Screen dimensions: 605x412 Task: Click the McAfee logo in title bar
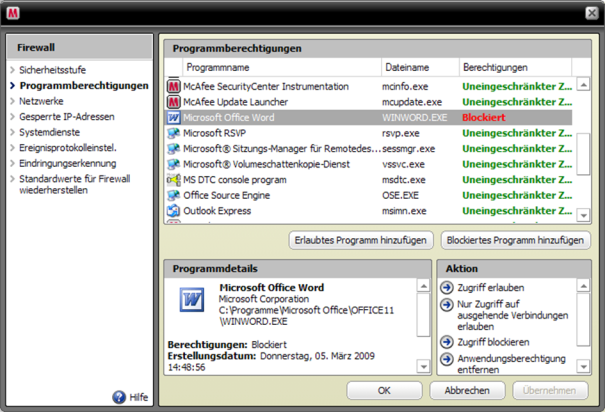13,13
